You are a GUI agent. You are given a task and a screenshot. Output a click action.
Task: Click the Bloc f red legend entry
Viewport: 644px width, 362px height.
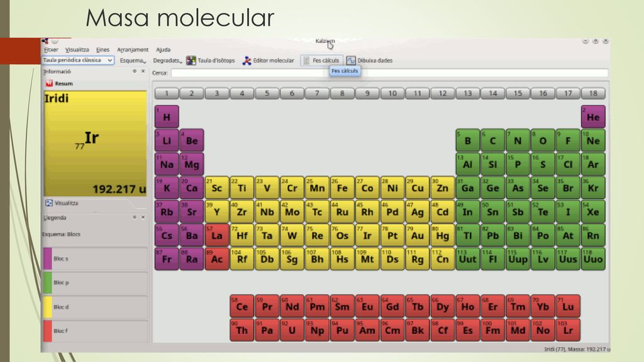[96, 331]
